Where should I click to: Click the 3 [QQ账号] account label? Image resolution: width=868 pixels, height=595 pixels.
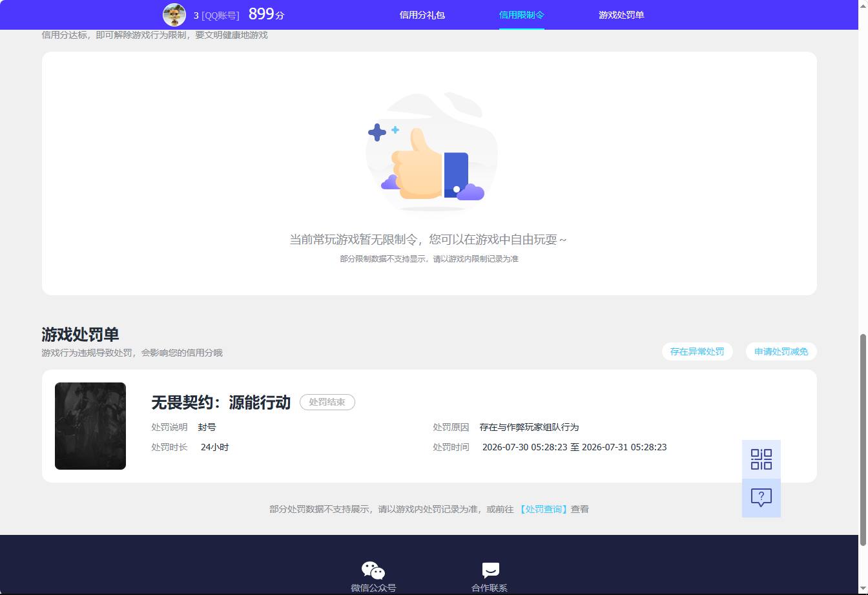point(216,16)
